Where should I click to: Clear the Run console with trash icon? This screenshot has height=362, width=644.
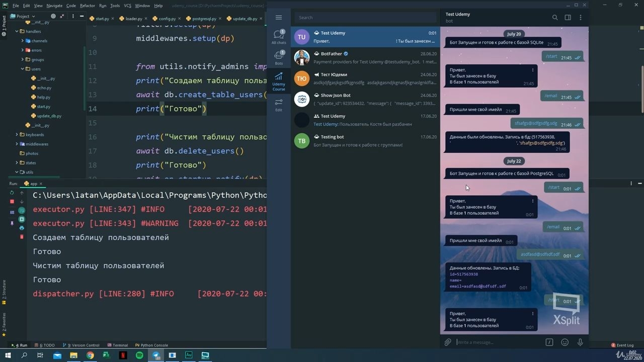(22, 236)
